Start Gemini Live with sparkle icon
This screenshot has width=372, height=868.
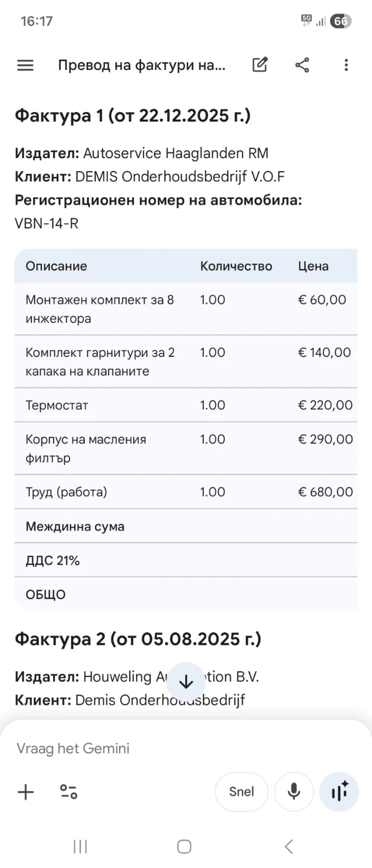(339, 792)
